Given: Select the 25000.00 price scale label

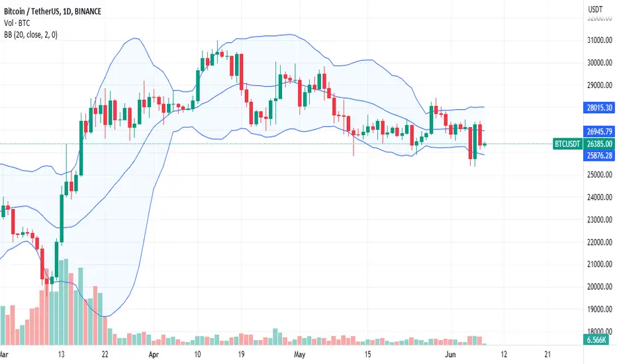Looking at the screenshot, I should [x=600, y=174].
